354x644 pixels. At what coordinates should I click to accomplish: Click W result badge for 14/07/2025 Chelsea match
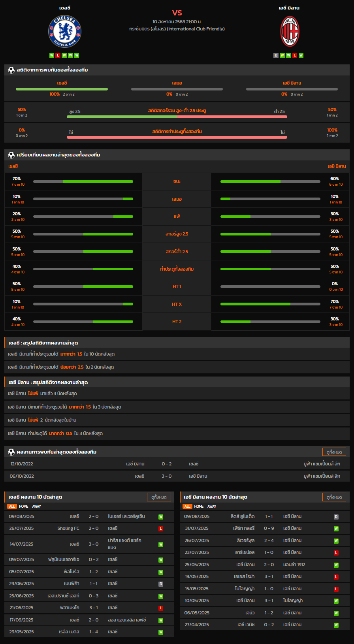tap(161, 544)
